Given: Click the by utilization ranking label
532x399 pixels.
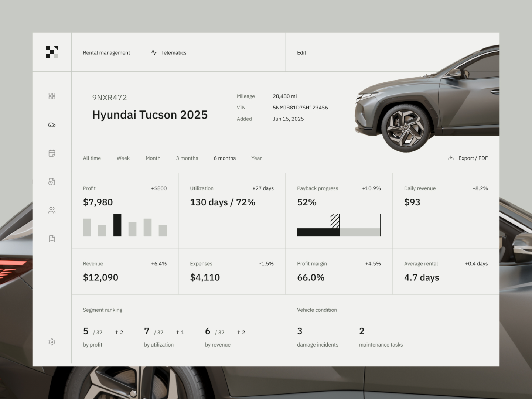Looking at the screenshot, I should tap(159, 345).
